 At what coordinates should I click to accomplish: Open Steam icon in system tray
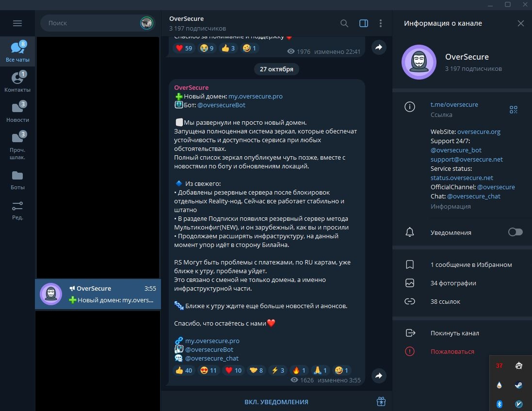click(x=518, y=385)
